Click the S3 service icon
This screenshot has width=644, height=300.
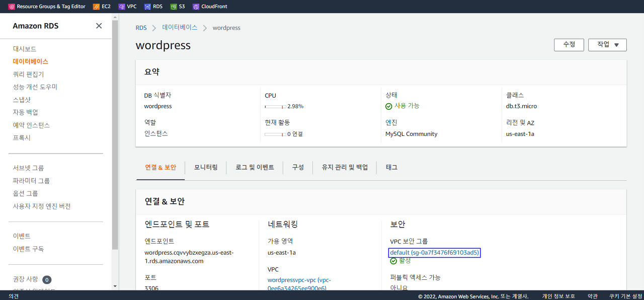click(x=173, y=7)
